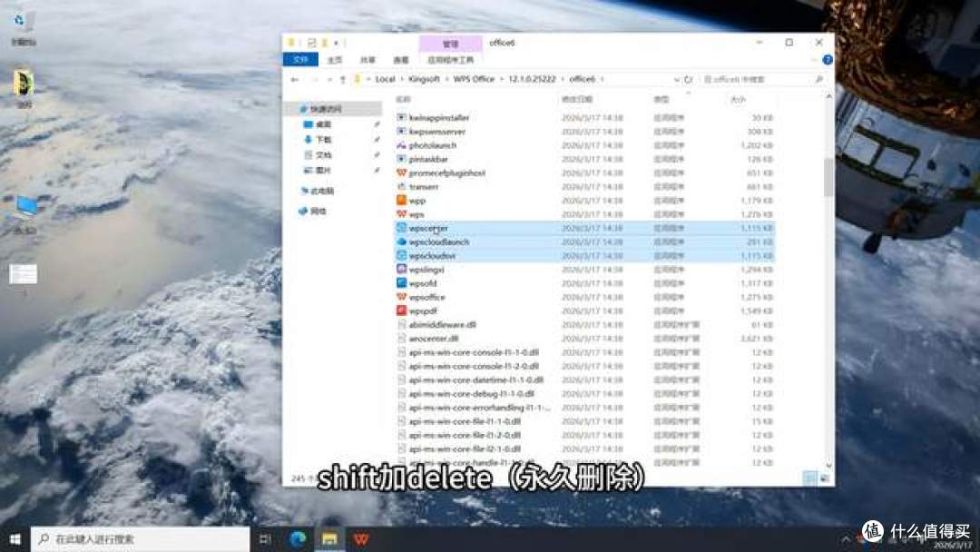Select the wpp application icon
Image resolution: width=980 pixels, height=552 pixels.
point(401,201)
